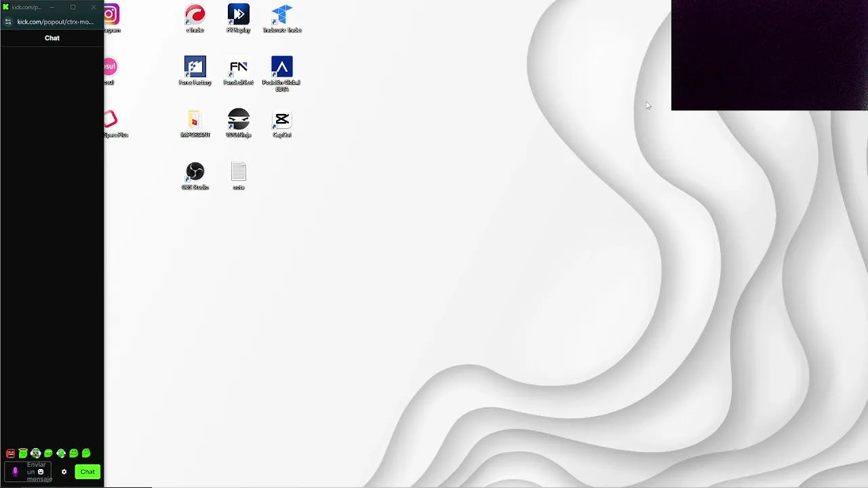The image size is (868, 488).
Task: Click the Kick favicon in title bar
Action: tap(6, 7)
